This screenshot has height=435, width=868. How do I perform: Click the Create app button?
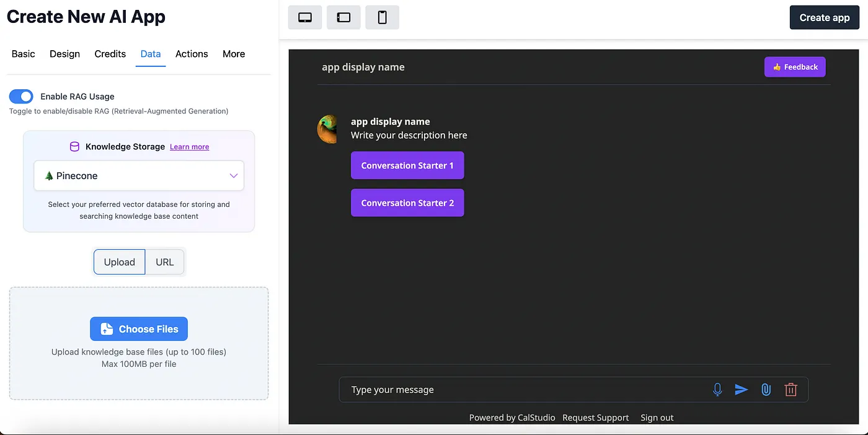pos(824,17)
